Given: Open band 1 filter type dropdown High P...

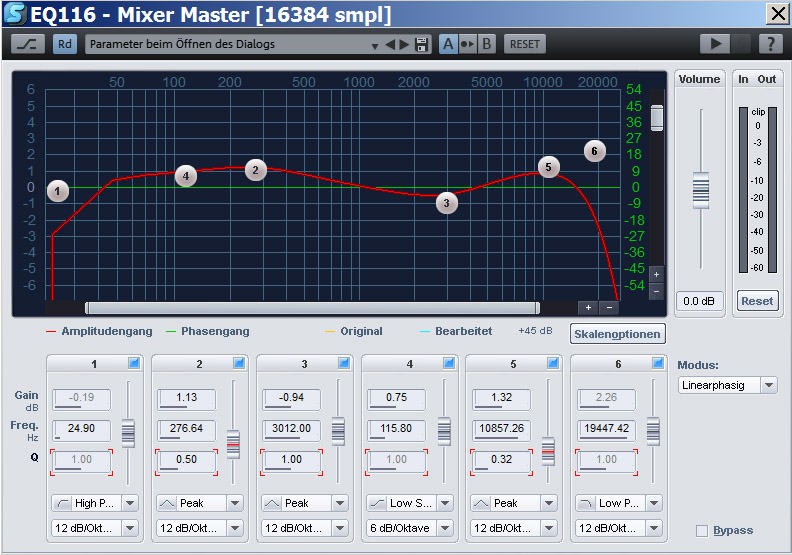Looking at the screenshot, I should (x=94, y=503).
